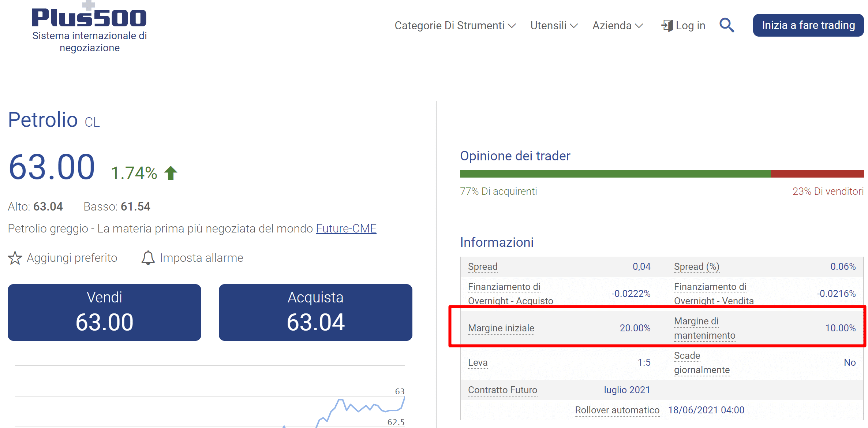Screen dimensions: 868x428
Task: Expand the Categorie Di Strumenti chevron
Action: (512, 26)
